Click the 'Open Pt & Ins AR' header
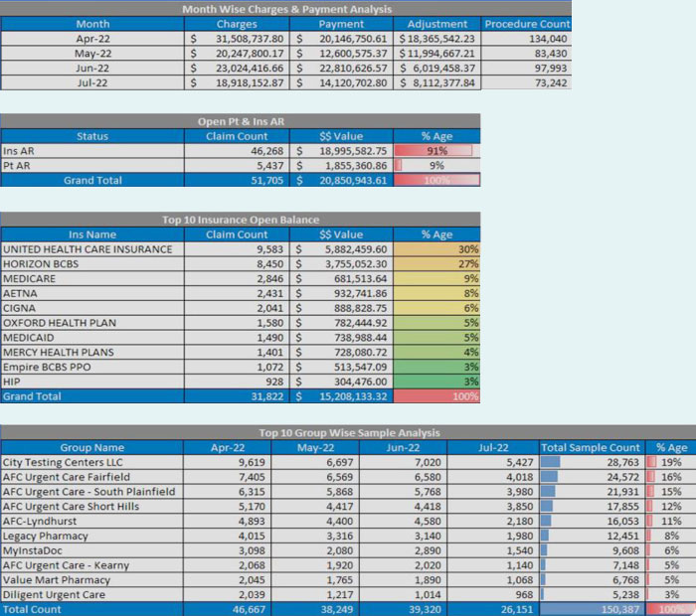This screenshot has height=616, width=696. click(x=240, y=121)
